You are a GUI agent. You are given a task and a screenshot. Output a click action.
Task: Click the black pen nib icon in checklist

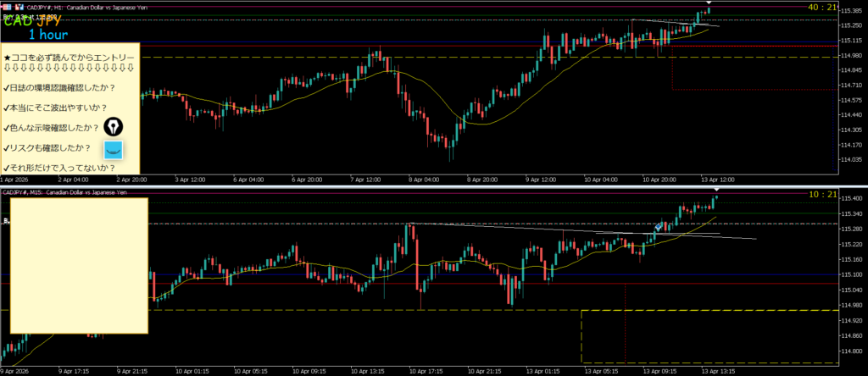pyautogui.click(x=113, y=127)
